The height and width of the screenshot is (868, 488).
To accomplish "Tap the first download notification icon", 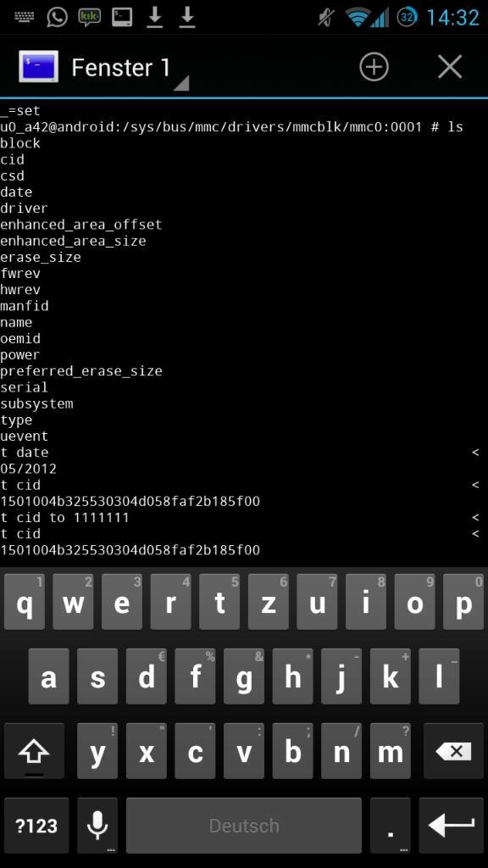I will click(x=154, y=17).
